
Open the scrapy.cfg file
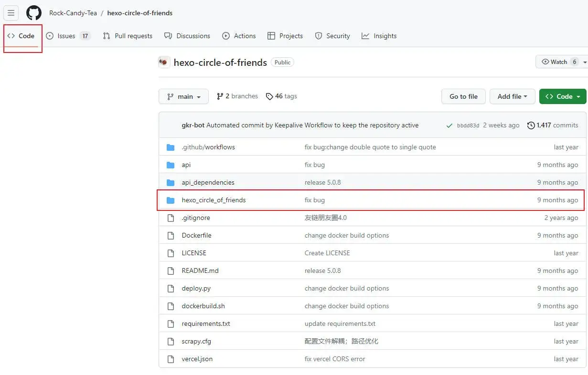(x=196, y=342)
